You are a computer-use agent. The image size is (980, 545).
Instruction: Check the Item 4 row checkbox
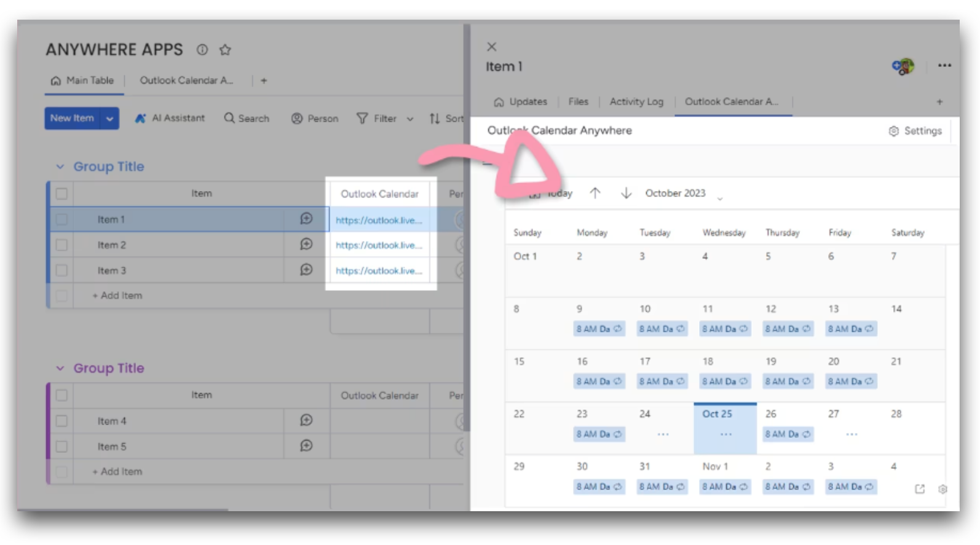(x=61, y=421)
